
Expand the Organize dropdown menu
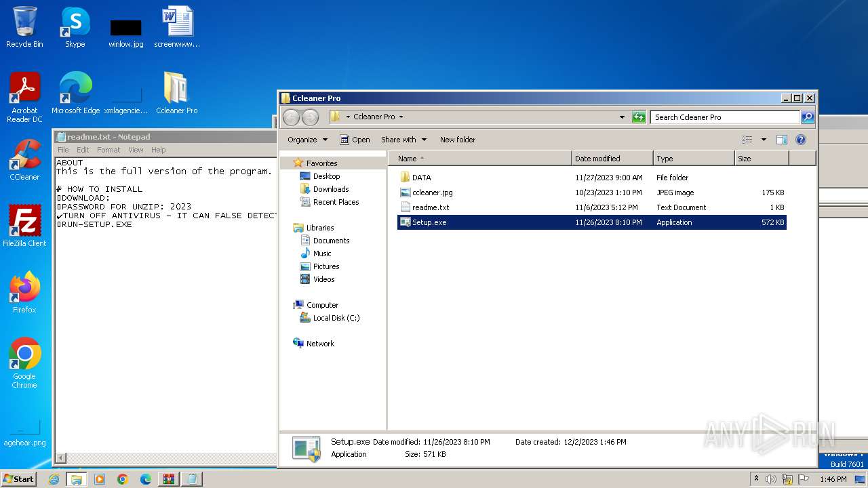pos(307,140)
